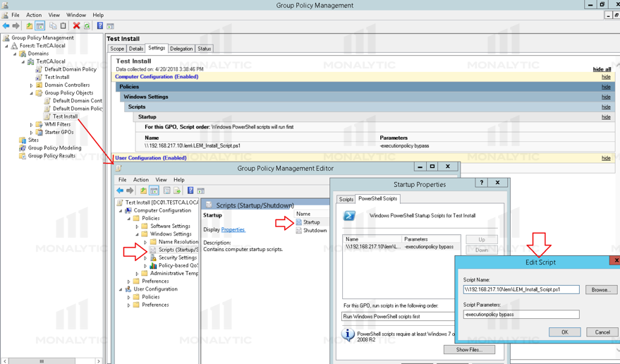Select LEM_Install_Script.ps1 row in Startup Properties list
This screenshot has width=620, height=364.
pyautogui.click(x=401, y=246)
